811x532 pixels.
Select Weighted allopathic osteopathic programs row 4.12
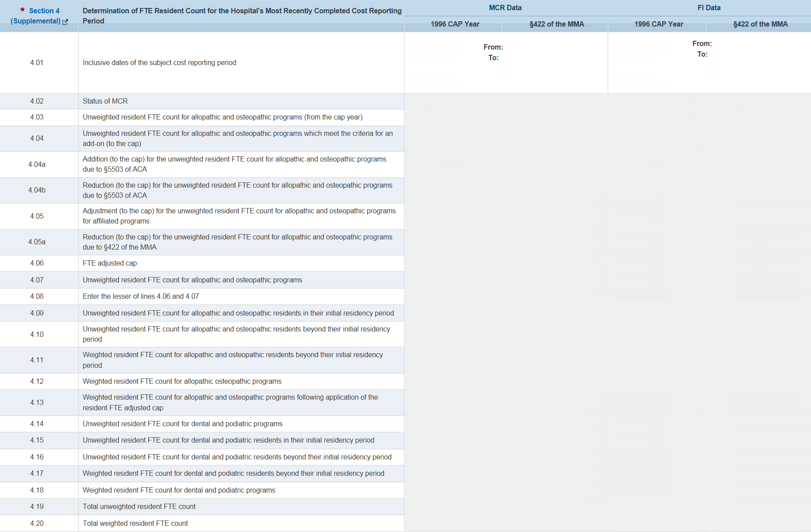[182, 381]
